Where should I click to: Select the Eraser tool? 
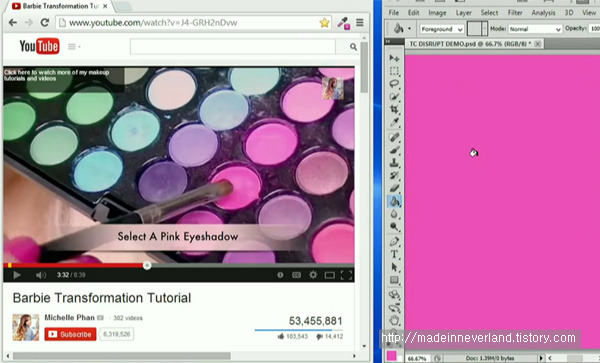(x=394, y=188)
